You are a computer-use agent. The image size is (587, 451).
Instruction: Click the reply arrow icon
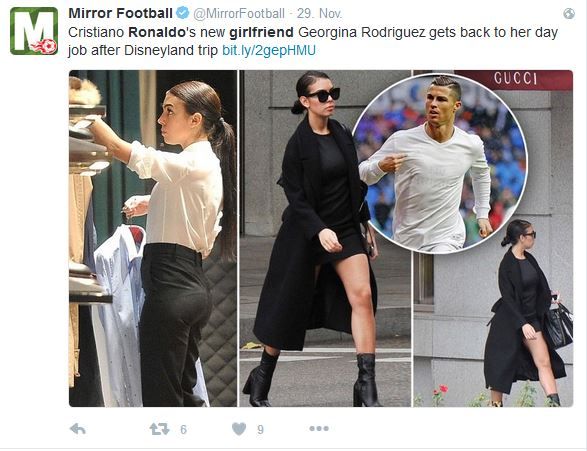tap(78, 429)
